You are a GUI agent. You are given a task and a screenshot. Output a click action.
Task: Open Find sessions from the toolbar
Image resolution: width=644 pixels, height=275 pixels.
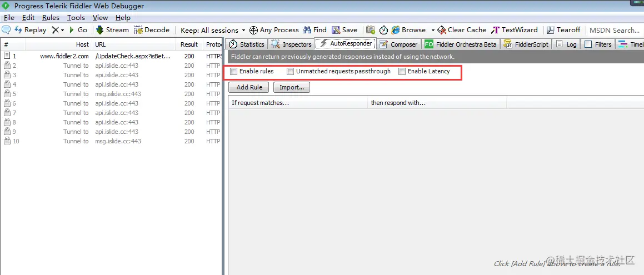pyautogui.click(x=314, y=30)
